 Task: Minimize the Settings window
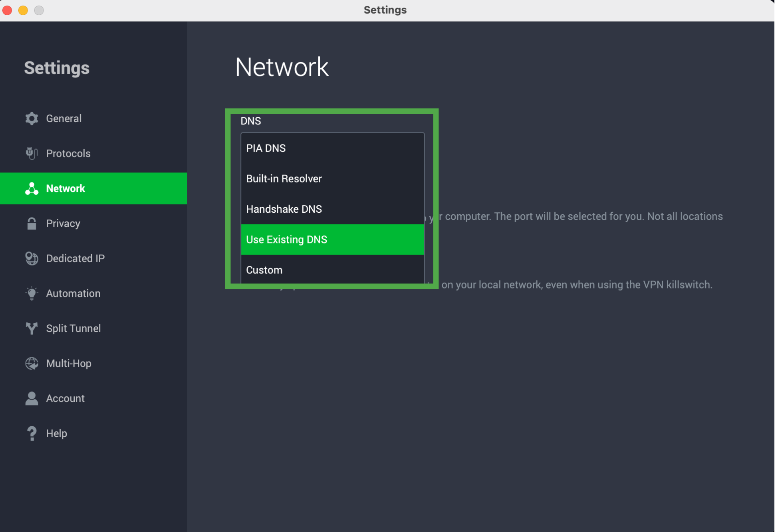[23, 10]
